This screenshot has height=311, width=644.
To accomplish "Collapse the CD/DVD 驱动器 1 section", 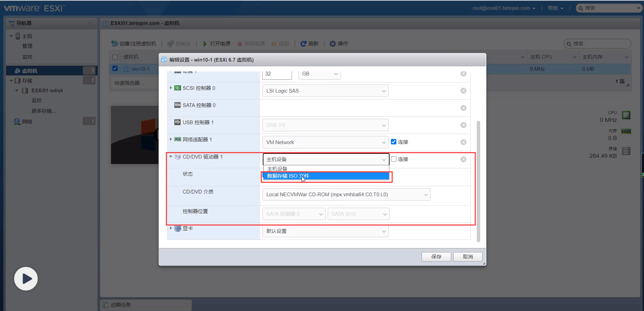I will coord(171,157).
